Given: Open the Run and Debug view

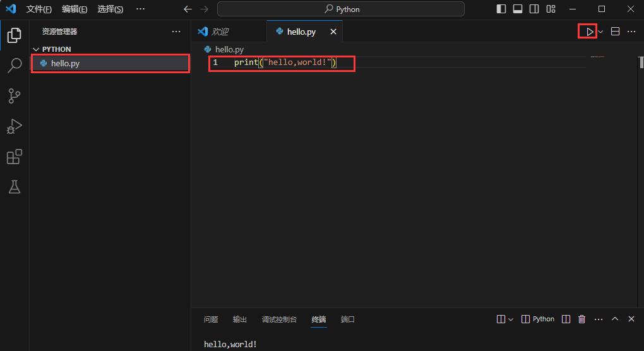Looking at the screenshot, I should 14,126.
